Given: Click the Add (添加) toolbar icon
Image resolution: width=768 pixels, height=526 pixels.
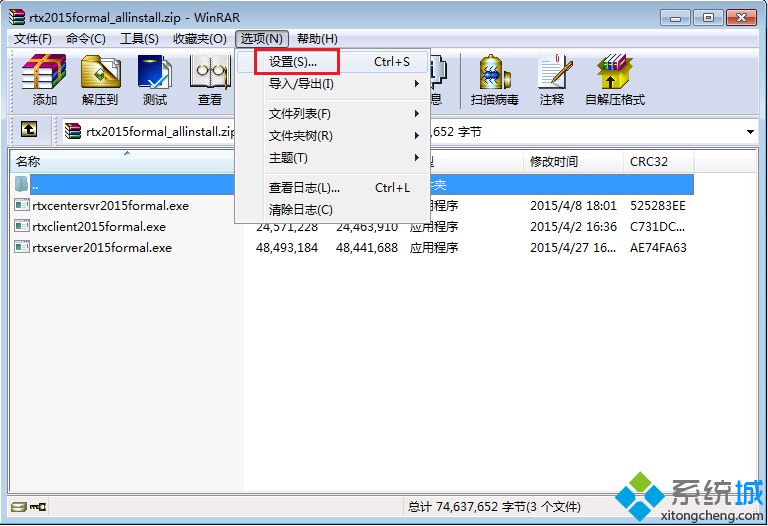Looking at the screenshot, I should 44,79.
